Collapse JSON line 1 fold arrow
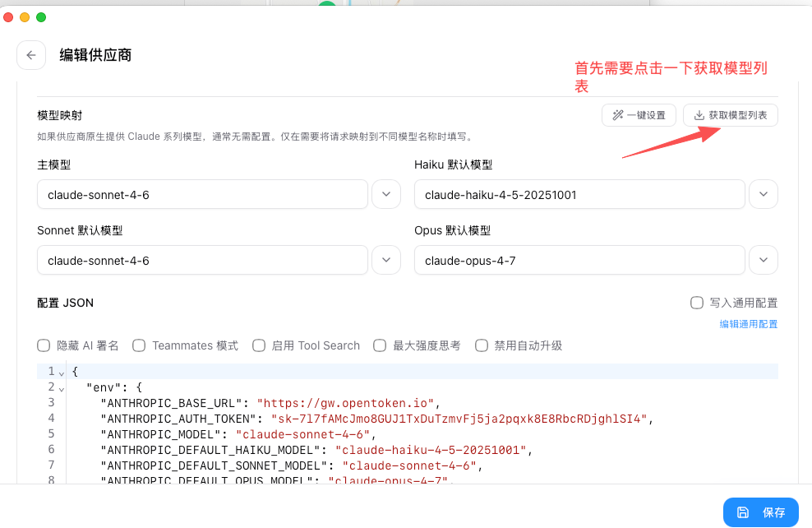 62,373
